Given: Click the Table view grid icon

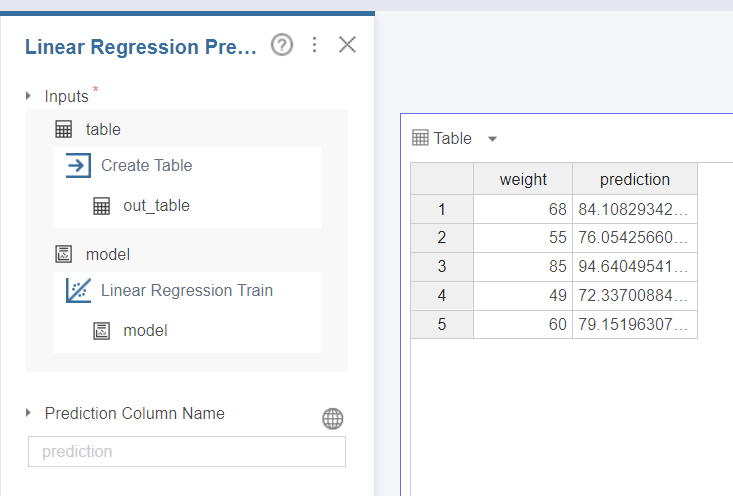Looking at the screenshot, I should click(x=420, y=138).
